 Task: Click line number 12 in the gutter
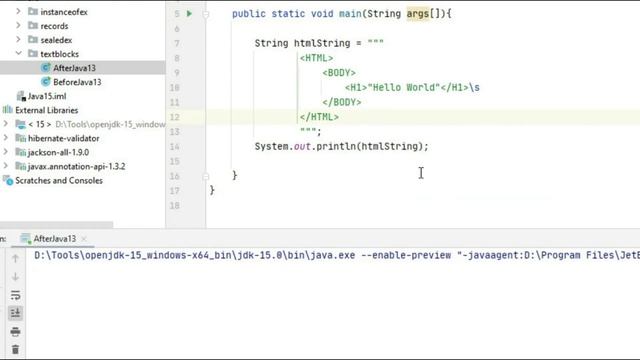175,117
